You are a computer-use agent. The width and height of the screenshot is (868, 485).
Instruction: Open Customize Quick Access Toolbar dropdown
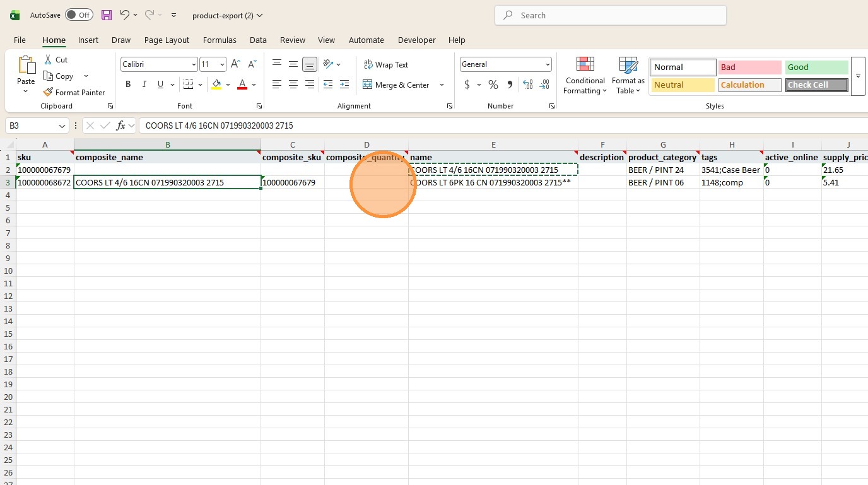coord(173,15)
